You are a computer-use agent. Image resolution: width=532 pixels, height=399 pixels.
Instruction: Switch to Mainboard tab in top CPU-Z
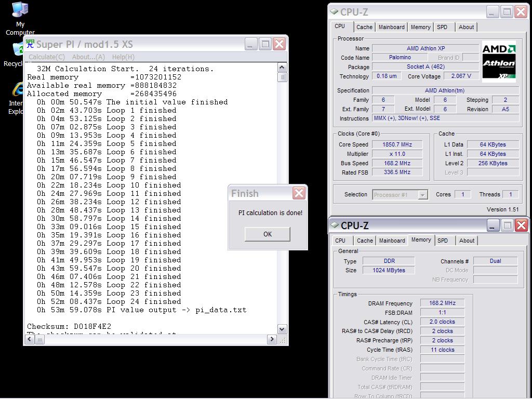392,27
